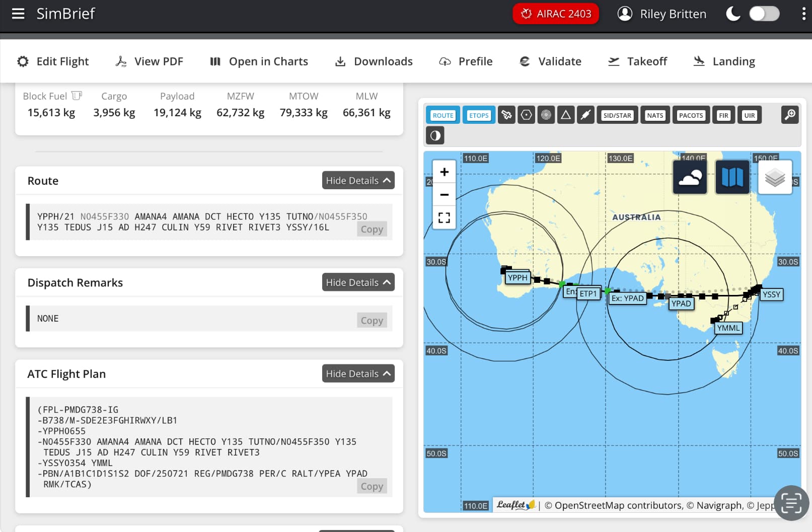Click the Route heading
This screenshot has height=532, width=812.
pos(43,181)
